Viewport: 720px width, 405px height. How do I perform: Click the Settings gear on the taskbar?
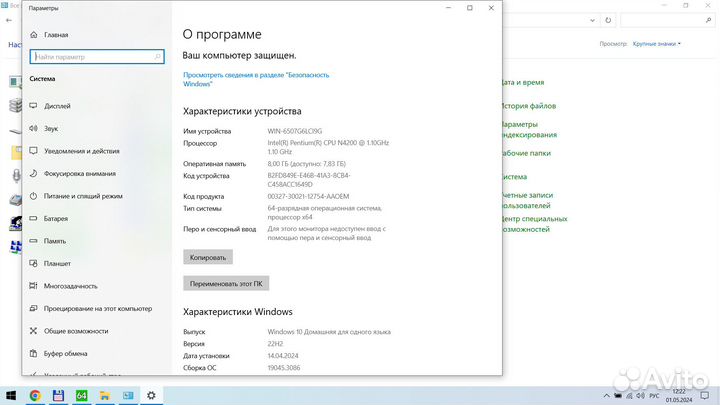151,395
